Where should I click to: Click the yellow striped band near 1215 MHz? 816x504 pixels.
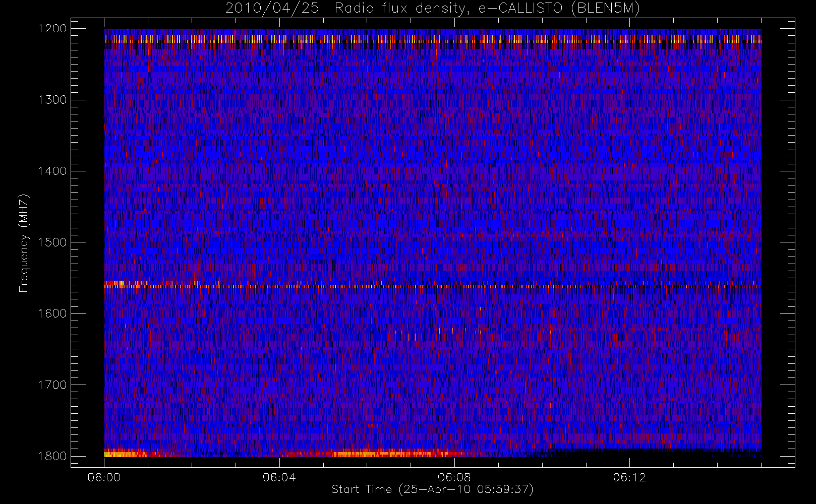[433, 38]
